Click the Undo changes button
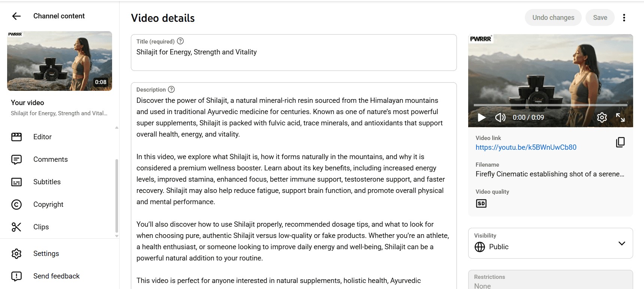 (x=553, y=18)
